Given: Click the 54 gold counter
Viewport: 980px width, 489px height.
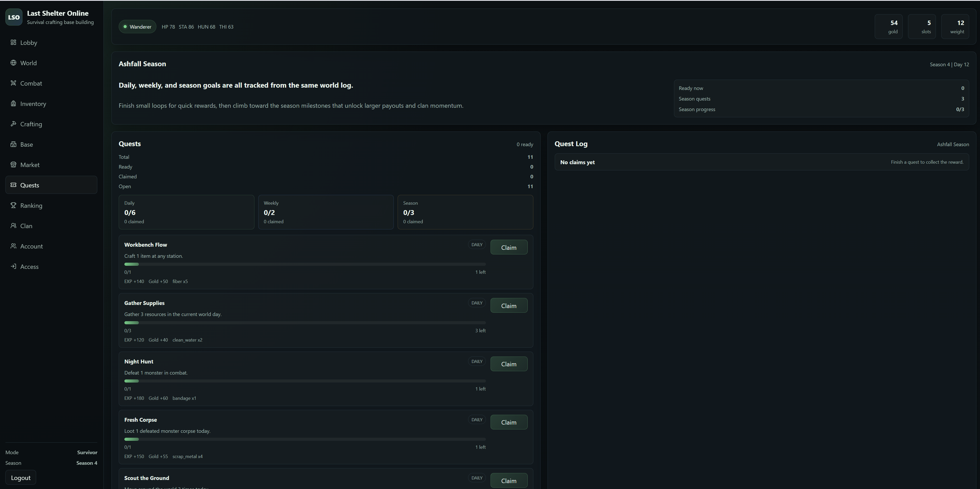Looking at the screenshot, I should (889, 27).
